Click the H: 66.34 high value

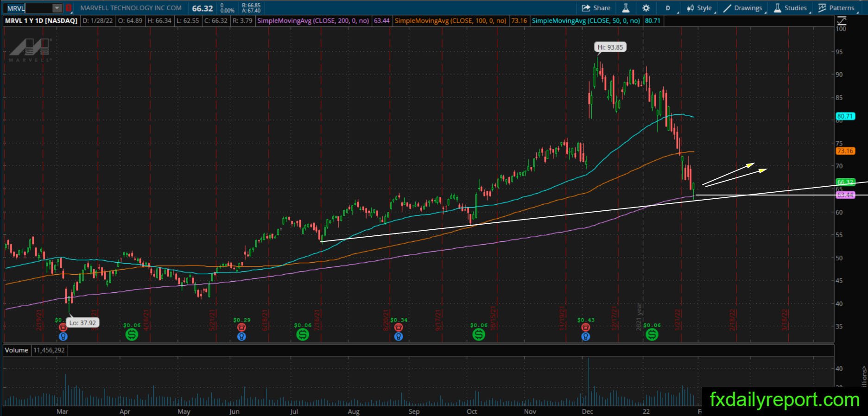[x=159, y=21]
